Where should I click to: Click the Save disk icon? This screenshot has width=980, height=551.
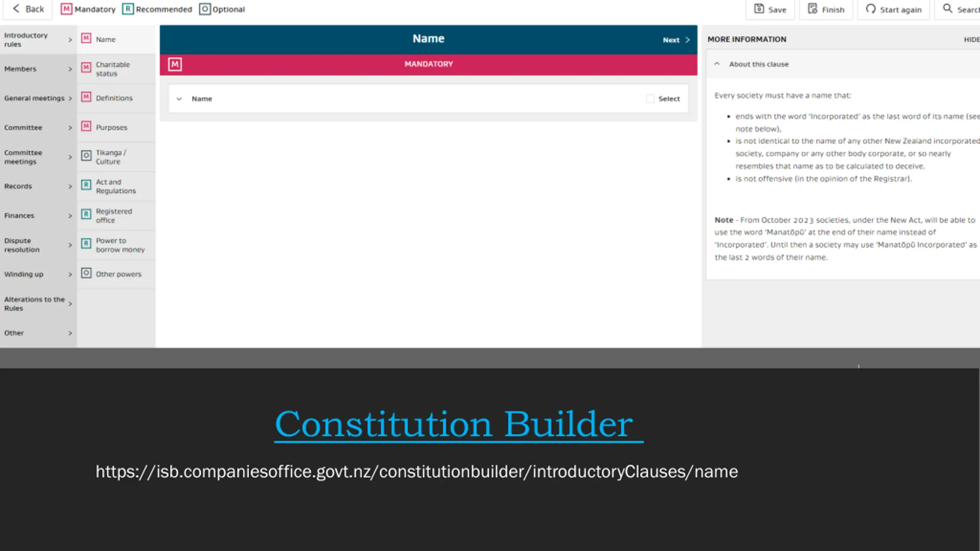coord(759,9)
